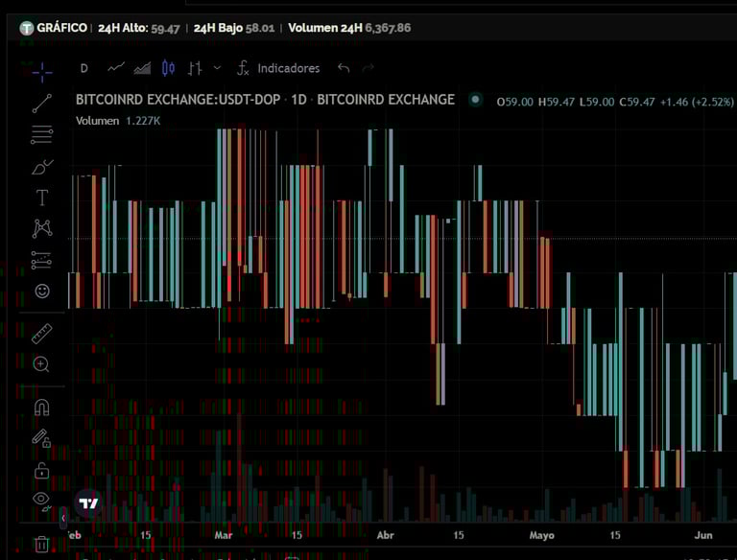Click the 24H Alto value 59.47
737x560 pixels.
165,28
